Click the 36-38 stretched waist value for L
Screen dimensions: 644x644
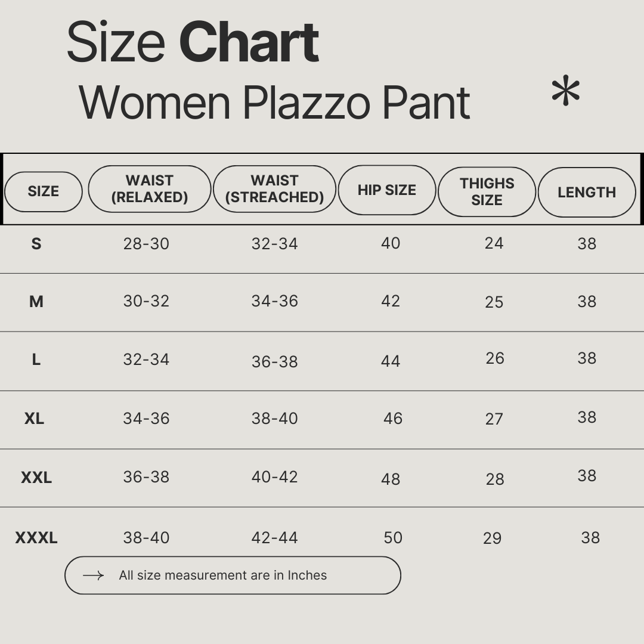274,361
